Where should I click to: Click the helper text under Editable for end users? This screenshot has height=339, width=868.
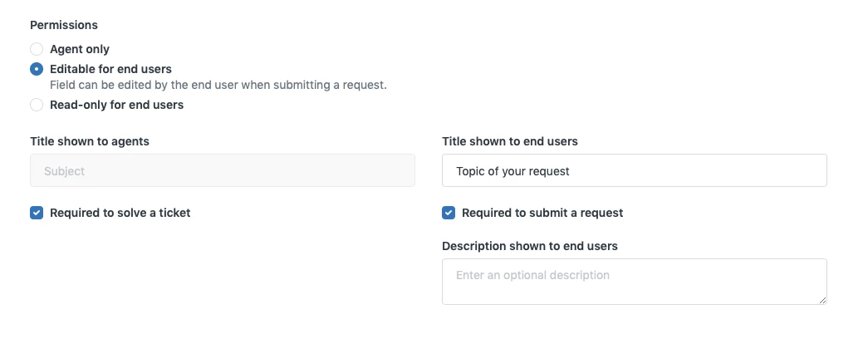coord(218,85)
